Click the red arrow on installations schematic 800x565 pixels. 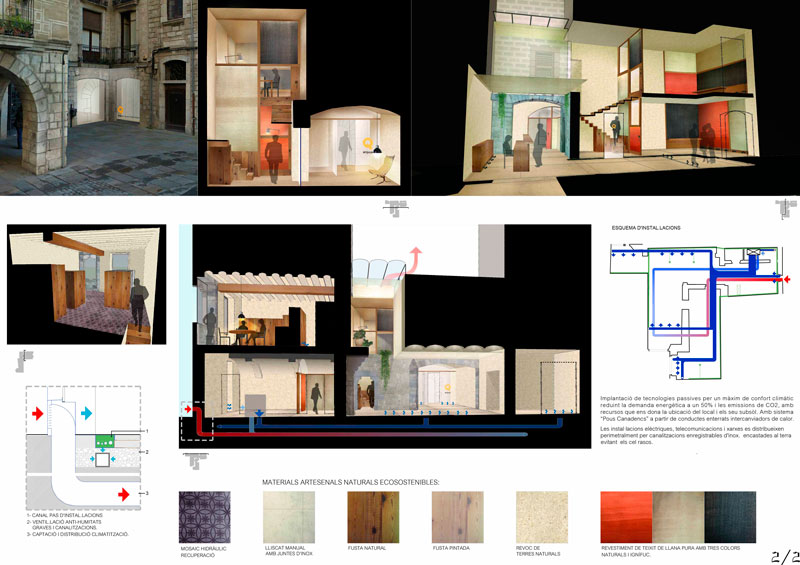pyautogui.click(x=787, y=279)
